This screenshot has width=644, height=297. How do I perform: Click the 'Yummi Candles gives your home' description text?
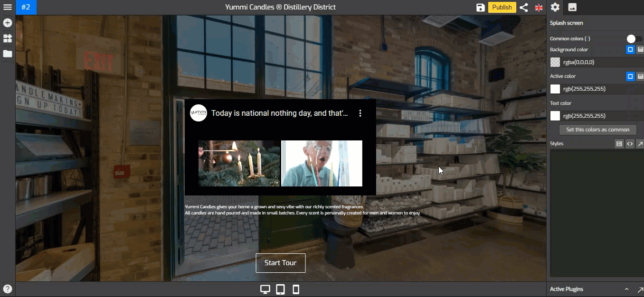click(303, 210)
